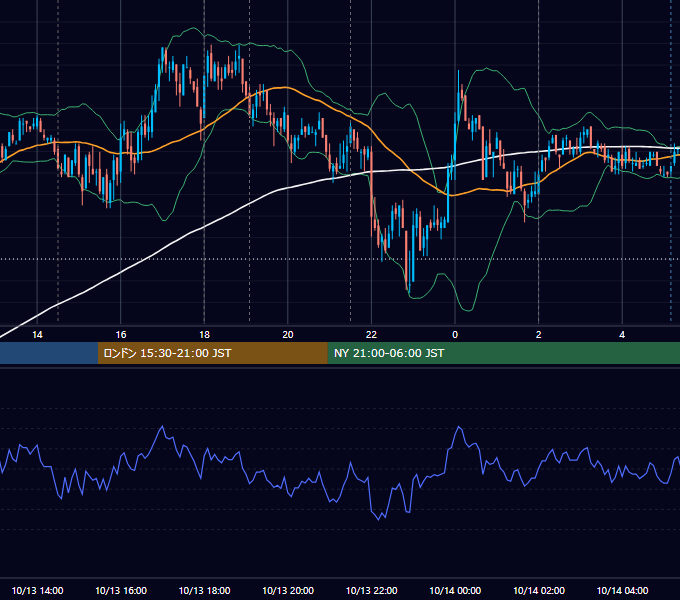
Task: Click the '10/13 20:00' date label
Action: (x=288, y=590)
